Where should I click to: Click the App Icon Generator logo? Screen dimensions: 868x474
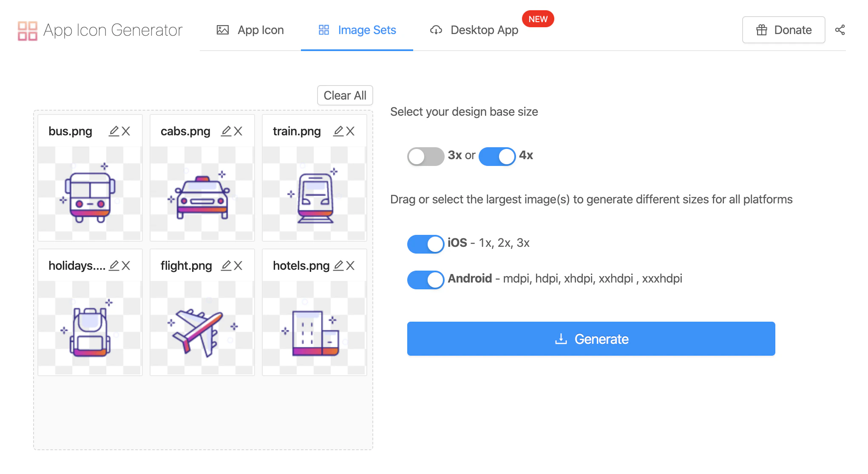tap(100, 30)
